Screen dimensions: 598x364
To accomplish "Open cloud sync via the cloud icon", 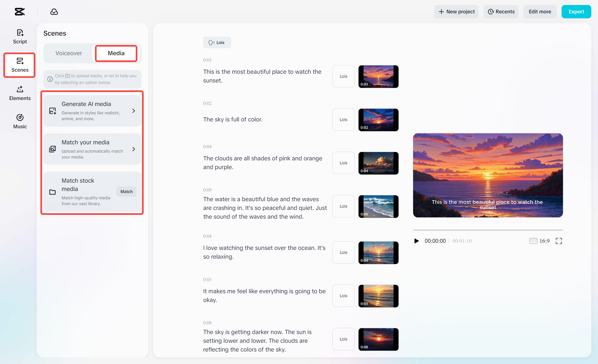I will [x=54, y=11].
